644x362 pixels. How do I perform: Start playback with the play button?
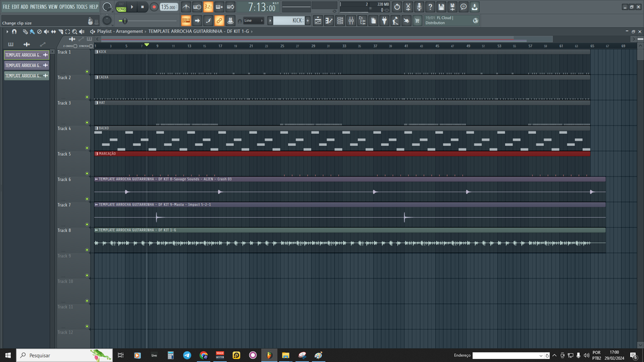click(x=132, y=7)
